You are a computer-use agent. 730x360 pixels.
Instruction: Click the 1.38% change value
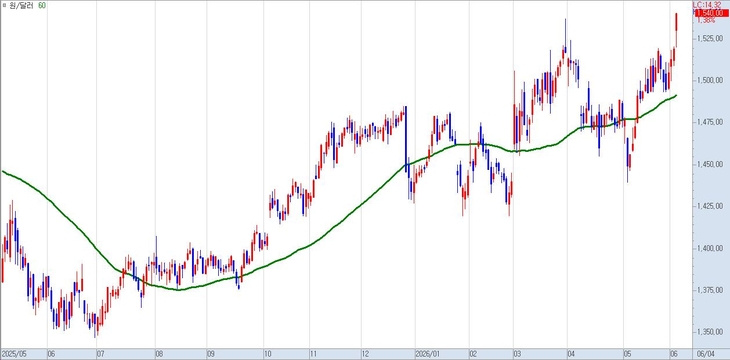[x=706, y=20]
